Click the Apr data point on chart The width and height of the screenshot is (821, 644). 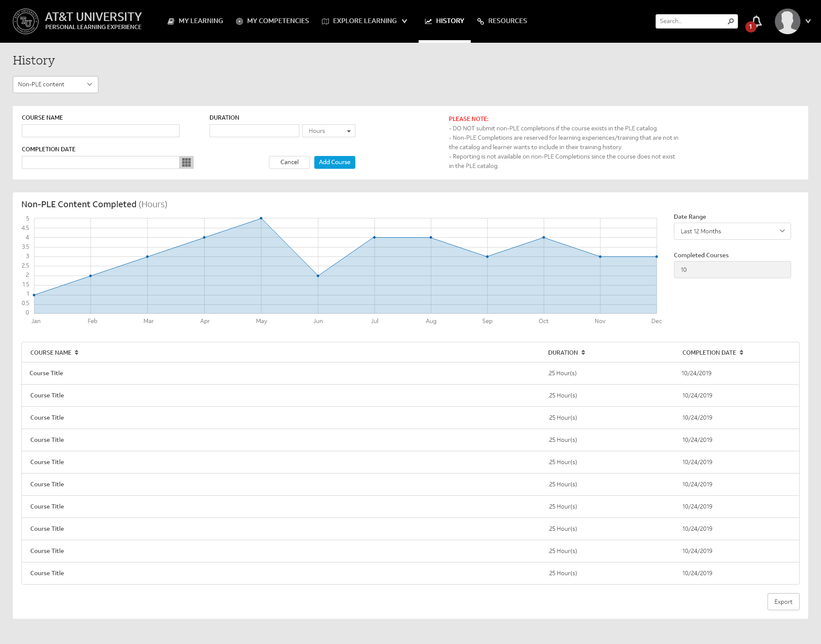tap(204, 238)
